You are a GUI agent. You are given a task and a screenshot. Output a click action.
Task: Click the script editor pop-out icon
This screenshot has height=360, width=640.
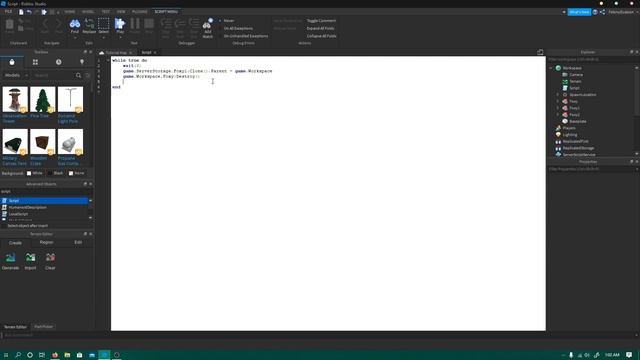540,52
